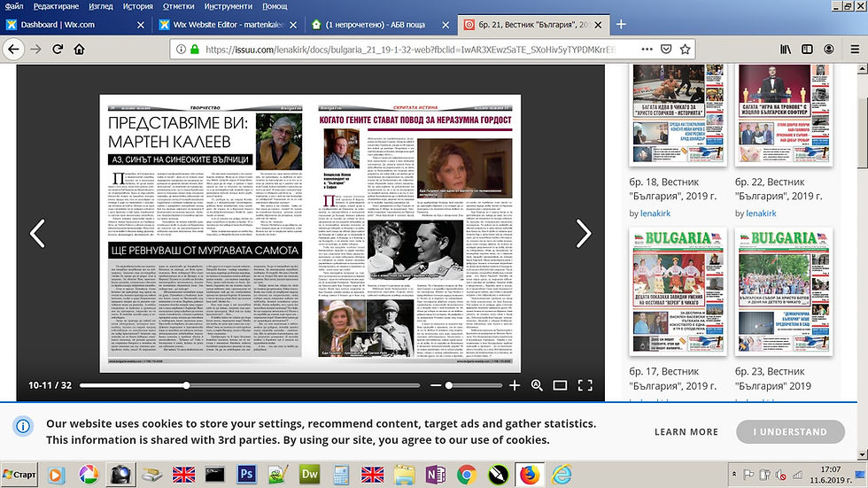
Task: Click the I UNDERSTAND cookie button
Action: tap(790, 431)
